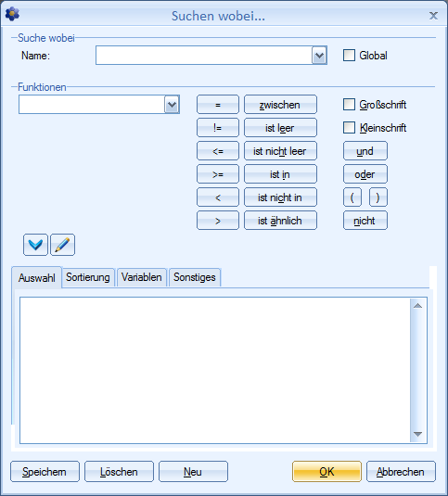Open the Name dropdown list
Screen dimensions: 448x496
(x=319, y=56)
